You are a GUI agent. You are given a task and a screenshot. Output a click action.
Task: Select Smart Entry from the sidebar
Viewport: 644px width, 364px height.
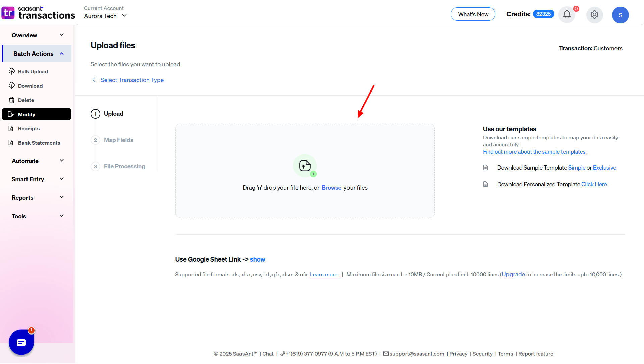[x=37, y=179]
